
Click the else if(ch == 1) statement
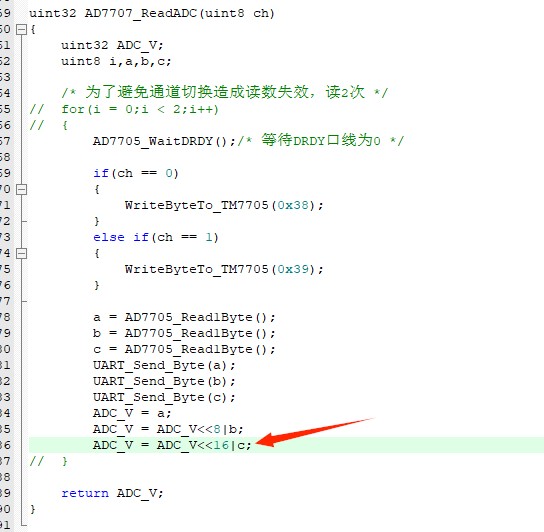156,237
